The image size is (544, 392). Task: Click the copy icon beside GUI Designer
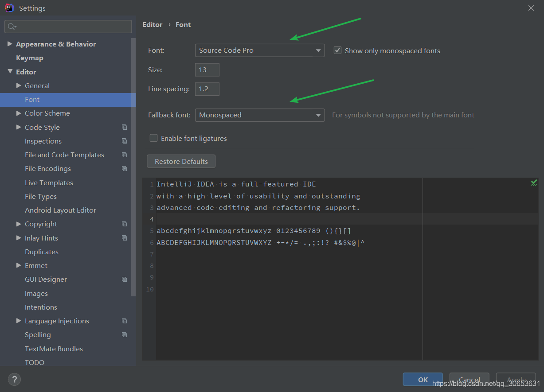point(124,279)
